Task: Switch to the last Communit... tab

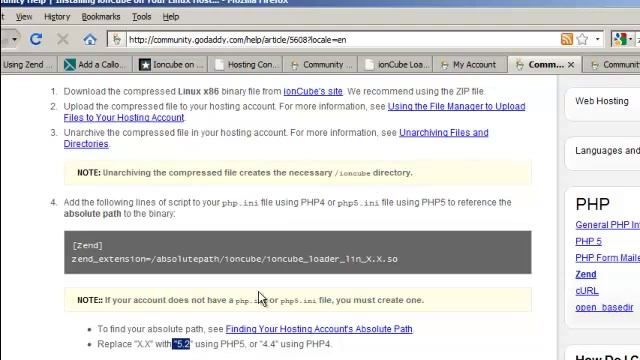Action: tap(612, 64)
